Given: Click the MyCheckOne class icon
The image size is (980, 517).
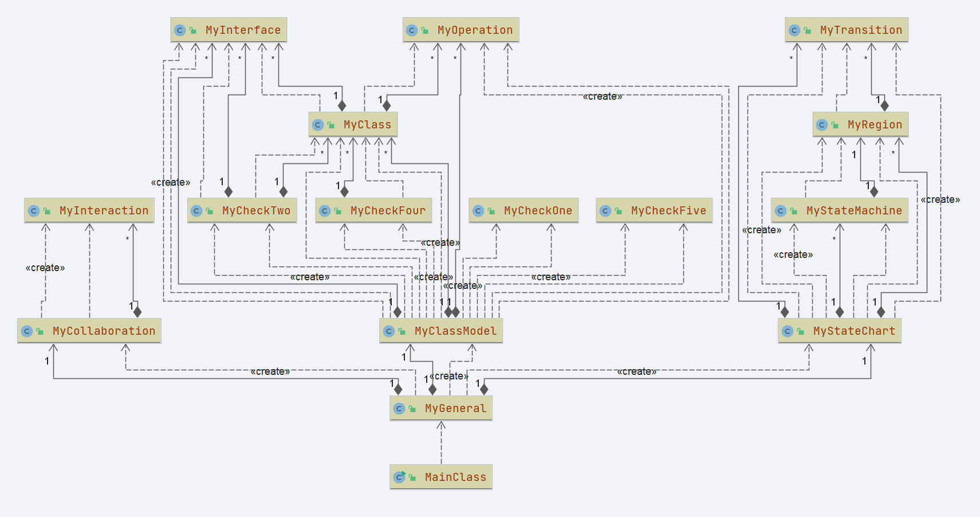Looking at the screenshot, I should pos(478,211).
